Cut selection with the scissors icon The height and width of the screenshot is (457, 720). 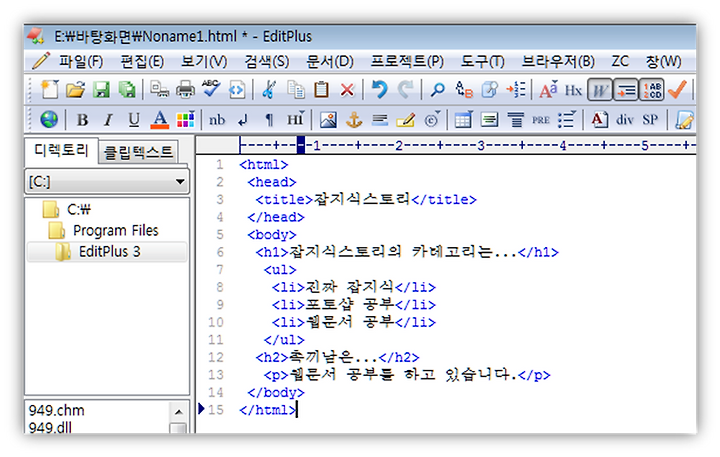point(269,90)
